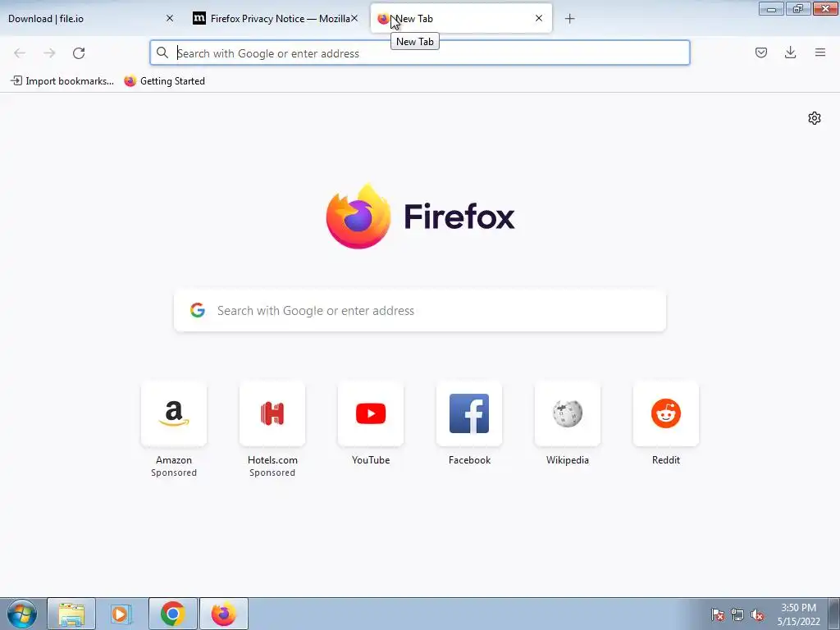Click the magnifier icon in the address bar
This screenshot has height=630, width=840.
[162, 52]
